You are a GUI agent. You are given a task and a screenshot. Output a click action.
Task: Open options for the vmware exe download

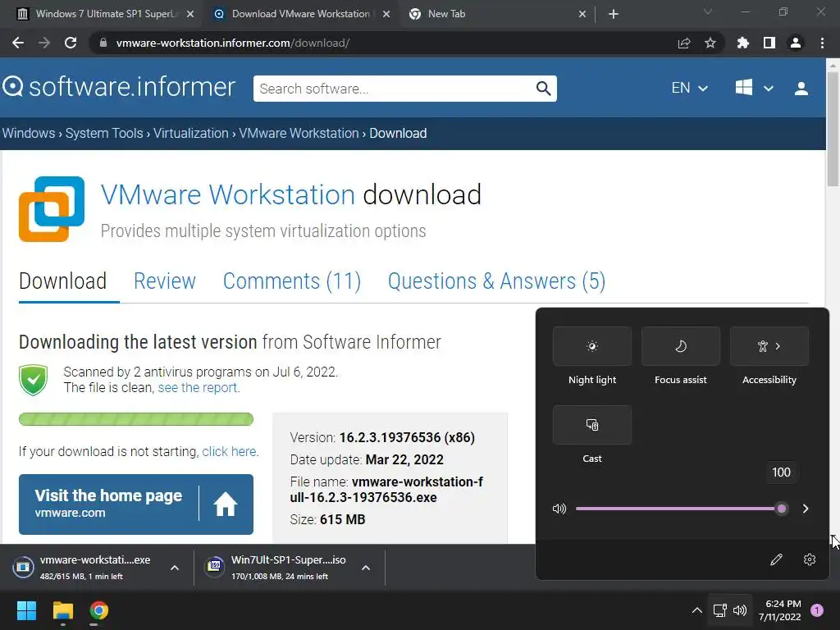pos(175,568)
